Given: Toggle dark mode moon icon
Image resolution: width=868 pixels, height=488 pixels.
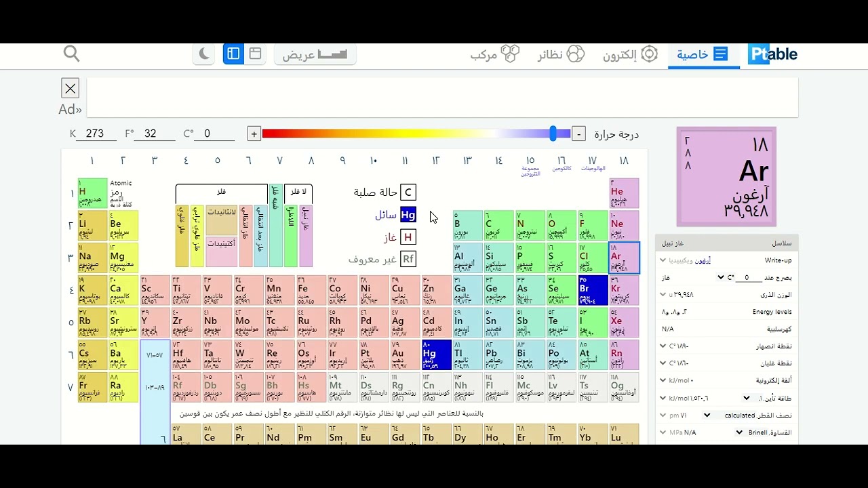Looking at the screenshot, I should click(204, 54).
